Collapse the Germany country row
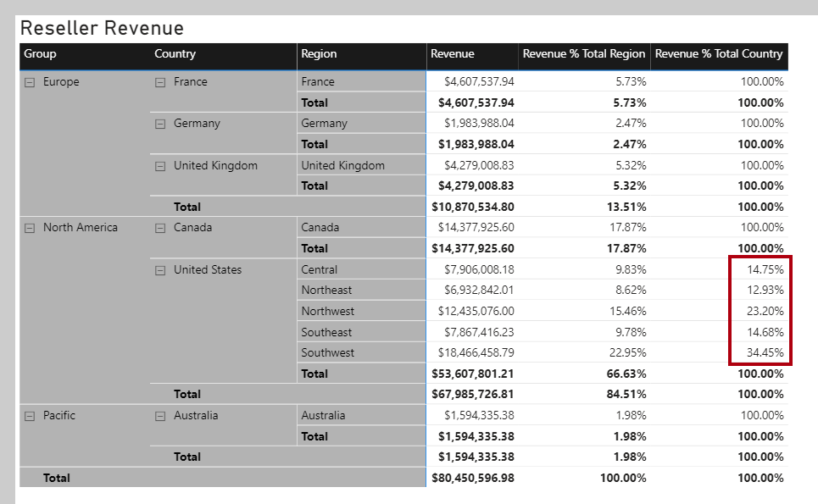Viewport: 818px width, 504px height. coord(161,124)
